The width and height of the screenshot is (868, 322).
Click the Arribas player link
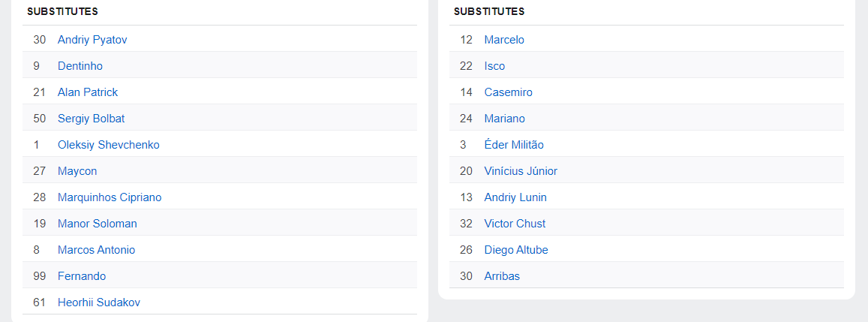point(502,276)
